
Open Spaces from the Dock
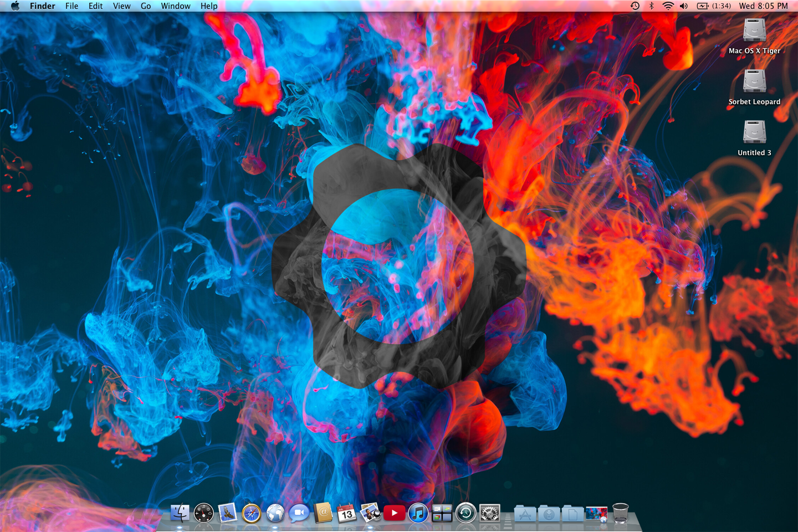pyautogui.click(x=442, y=514)
